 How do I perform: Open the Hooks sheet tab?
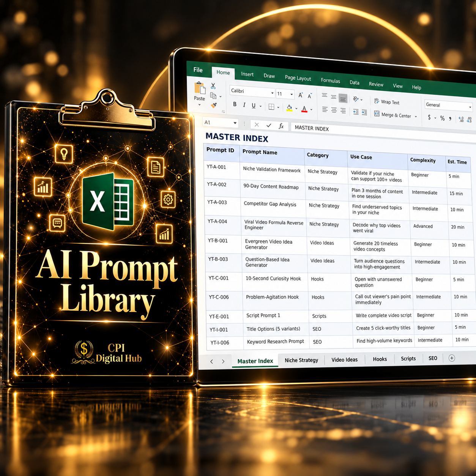[x=380, y=359]
